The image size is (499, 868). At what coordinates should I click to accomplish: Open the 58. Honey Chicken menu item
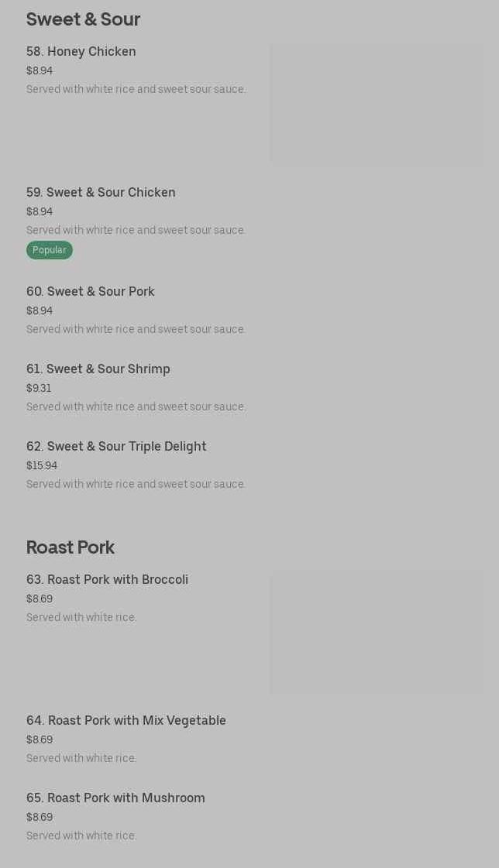(81, 52)
